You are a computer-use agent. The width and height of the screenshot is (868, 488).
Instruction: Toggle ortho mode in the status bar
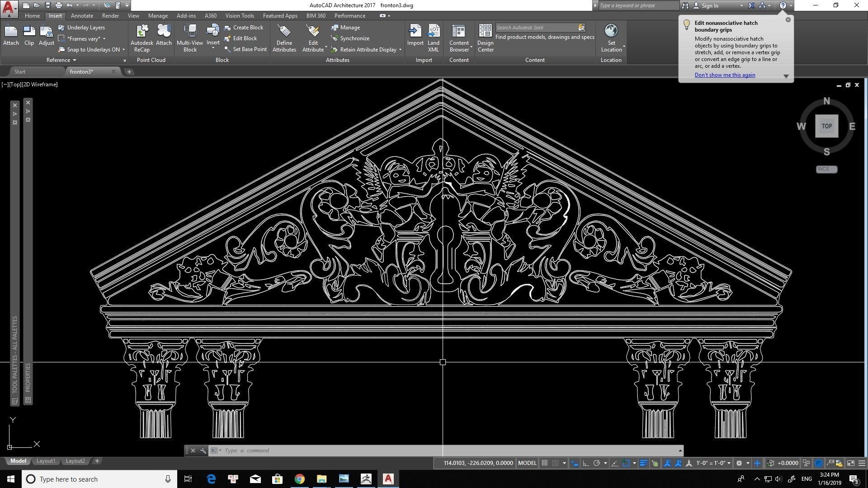(x=586, y=463)
